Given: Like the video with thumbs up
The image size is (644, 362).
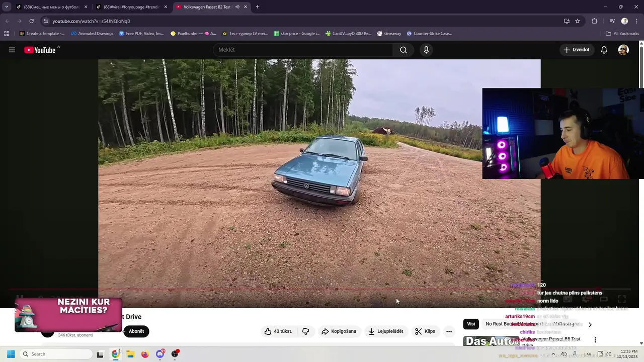Looking at the screenshot, I should pyautogui.click(x=278, y=331).
